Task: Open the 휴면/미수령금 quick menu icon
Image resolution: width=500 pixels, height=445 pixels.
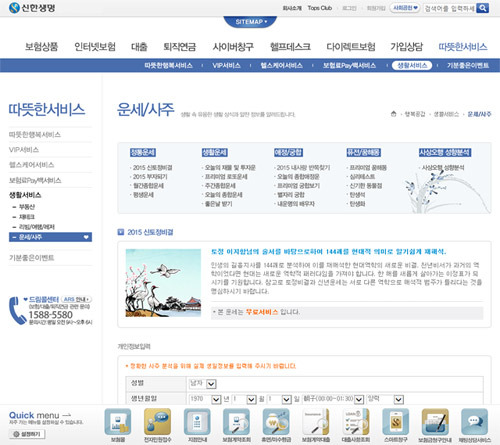Action: (276, 422)
